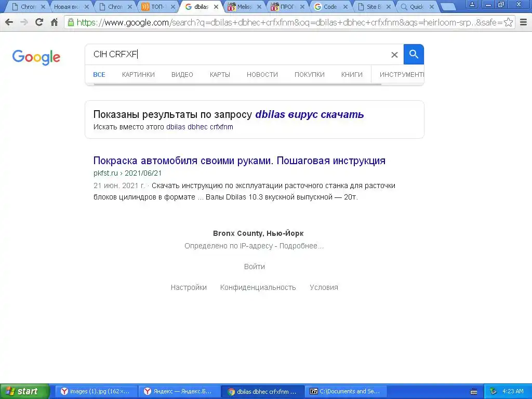Click the green padlock security icon
The height and width of the screenshot is (399, 532).
tap(71, 22)
